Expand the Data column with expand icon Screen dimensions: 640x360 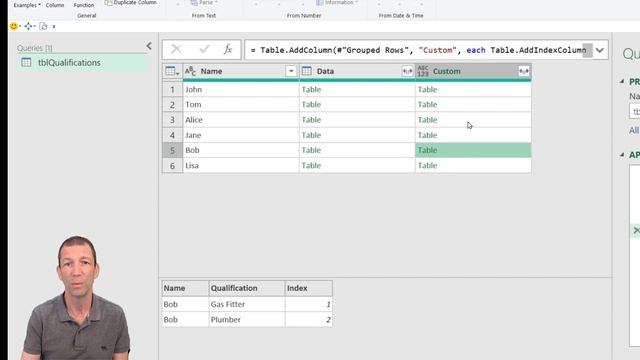coord(407,71)
